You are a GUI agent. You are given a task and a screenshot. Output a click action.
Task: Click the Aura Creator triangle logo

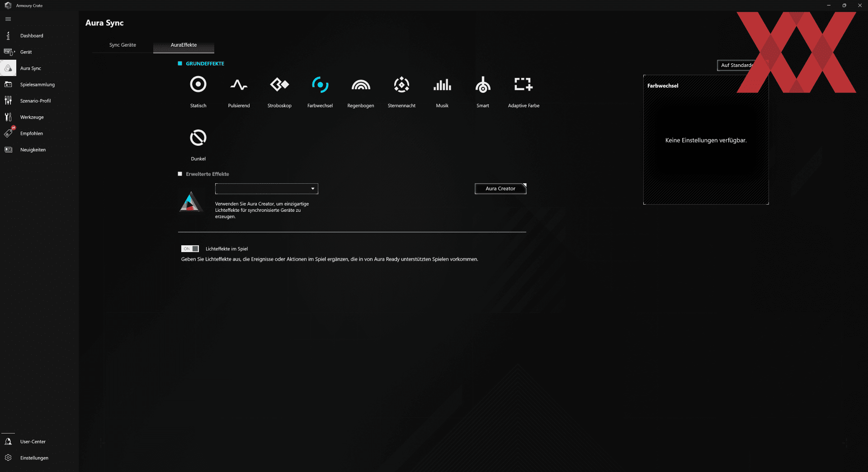[191, 202]
